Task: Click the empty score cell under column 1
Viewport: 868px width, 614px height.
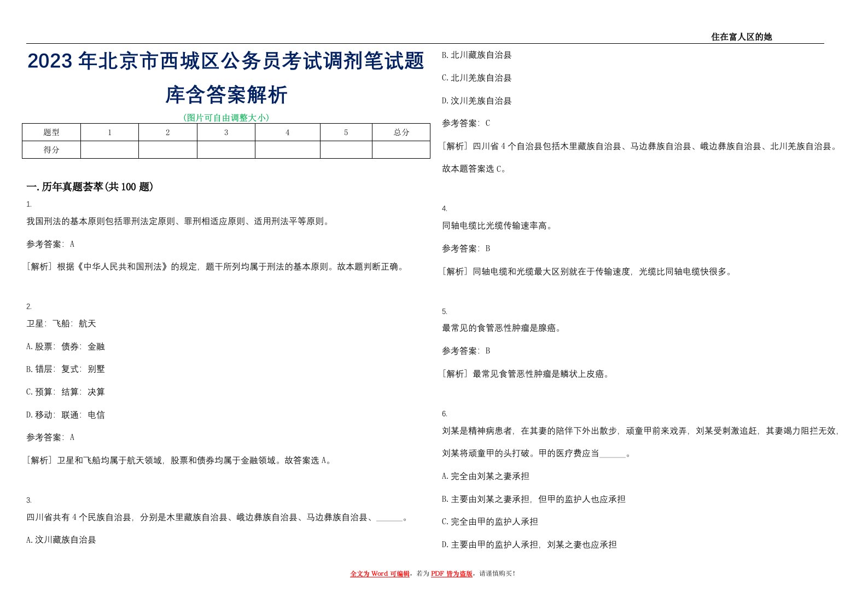Action: [109, 150]
